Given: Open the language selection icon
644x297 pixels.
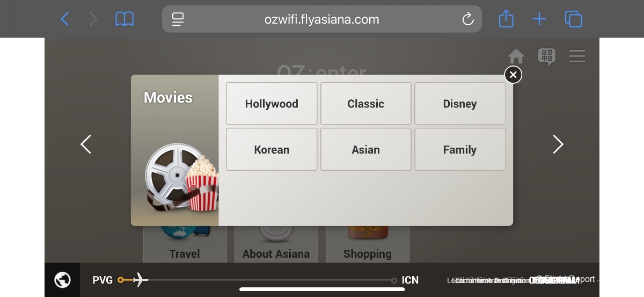Looking at the screenshot, I should (546, 56).
